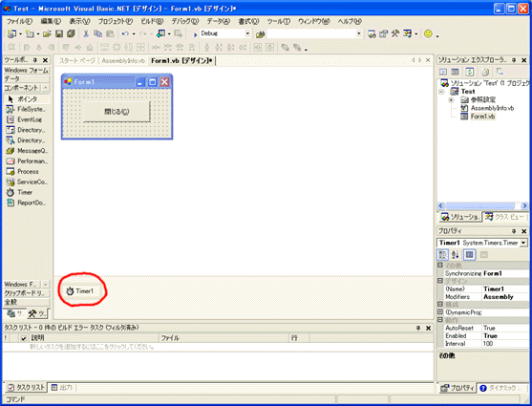Select ServiceController component in toolbox
Viewport: 532px width, 406px height.
(27, 182)
